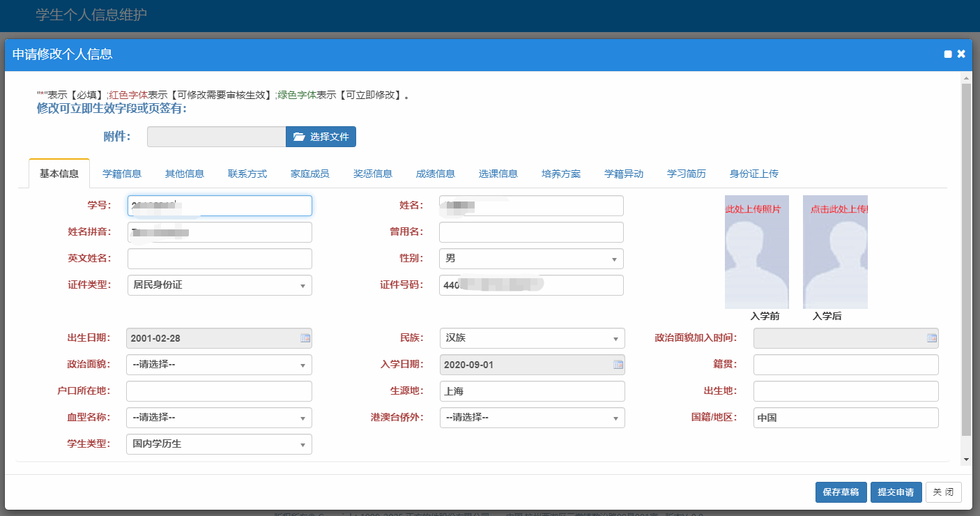Close dialog with the X icon
The height and width of the screenshot is (516, 980).
[x=961, y=54]
